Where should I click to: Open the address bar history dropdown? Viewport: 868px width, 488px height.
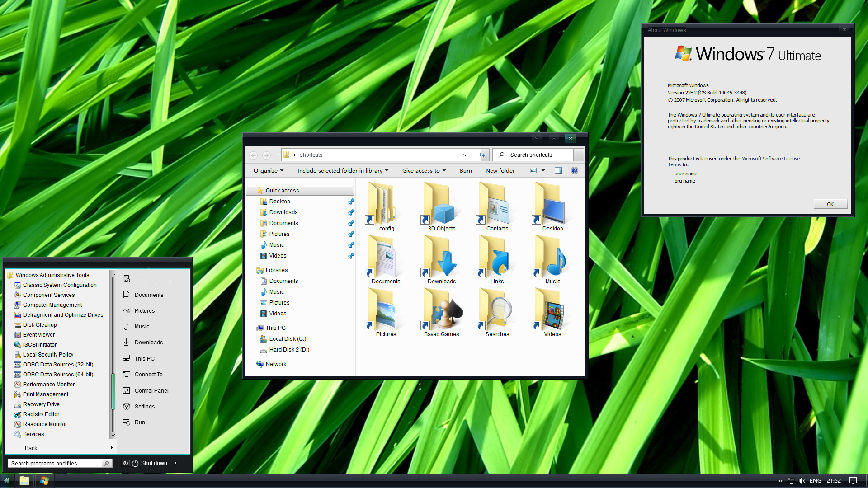pyautogui.click(x=465, y=155)
